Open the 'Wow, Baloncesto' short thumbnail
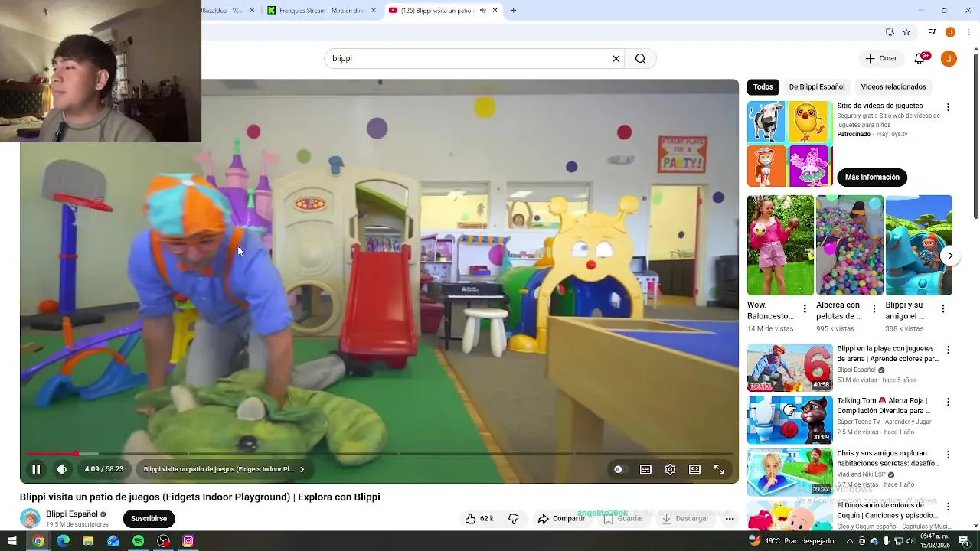Image resolution: width=980 pixels, height=551 pixels. [780, 245]
